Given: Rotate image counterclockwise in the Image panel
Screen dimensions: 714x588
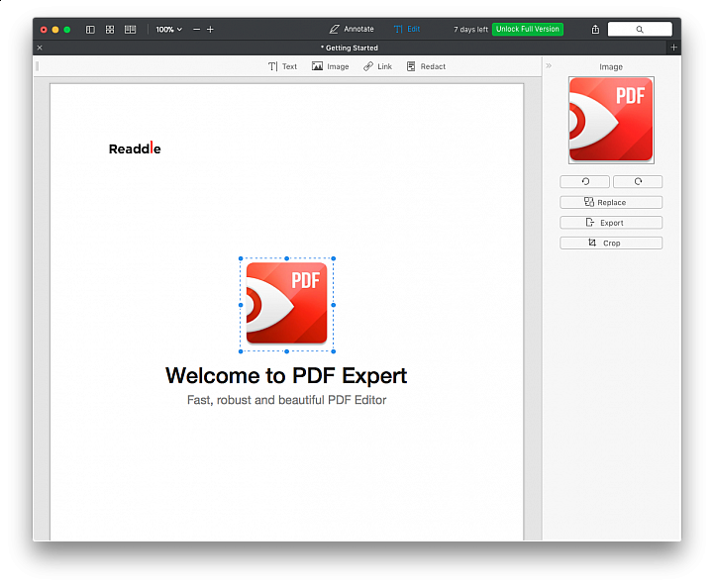Looking at the screenshot, I should tap(584, 182).
